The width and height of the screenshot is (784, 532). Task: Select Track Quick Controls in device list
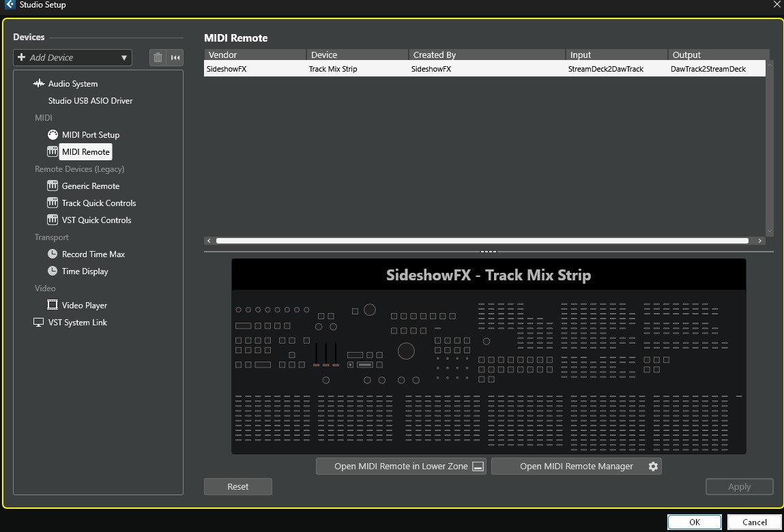98,203
